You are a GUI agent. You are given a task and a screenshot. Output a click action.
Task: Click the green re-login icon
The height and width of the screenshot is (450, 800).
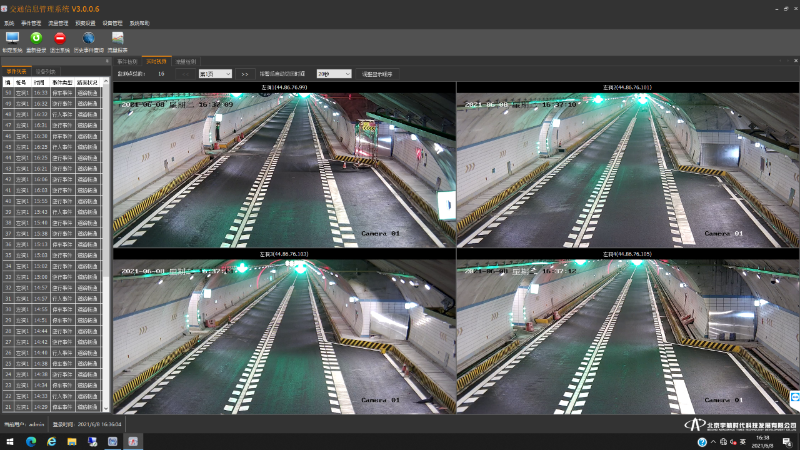36,38
